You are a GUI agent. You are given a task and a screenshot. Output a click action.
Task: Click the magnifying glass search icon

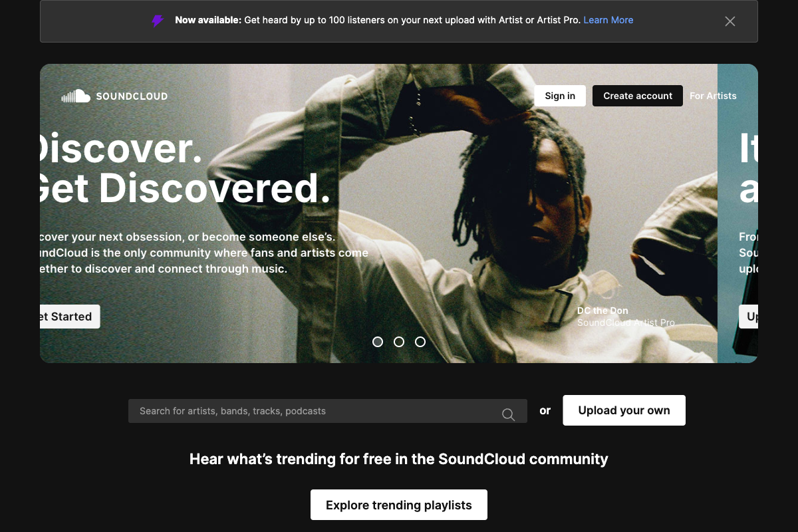508,414
